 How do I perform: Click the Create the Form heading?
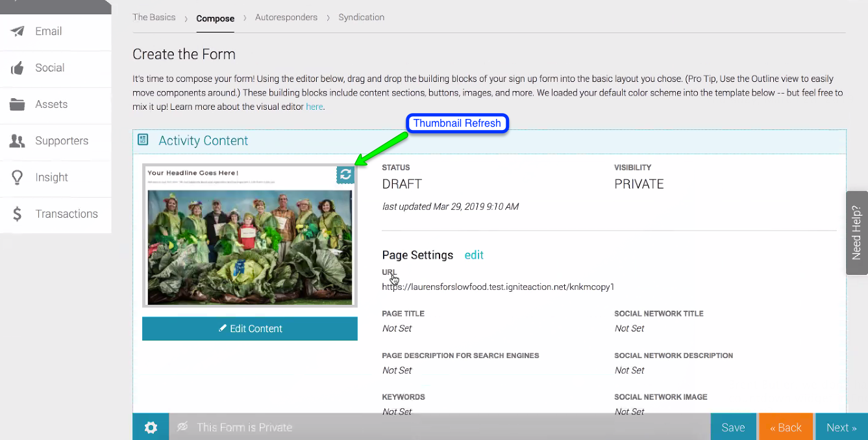click(184, 55)
